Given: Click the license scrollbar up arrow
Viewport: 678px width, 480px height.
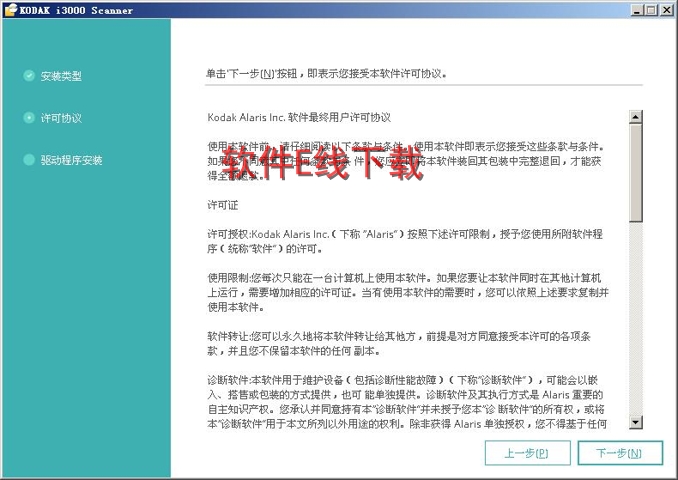Looking at the screenshot, I should [x=635, y=117].
